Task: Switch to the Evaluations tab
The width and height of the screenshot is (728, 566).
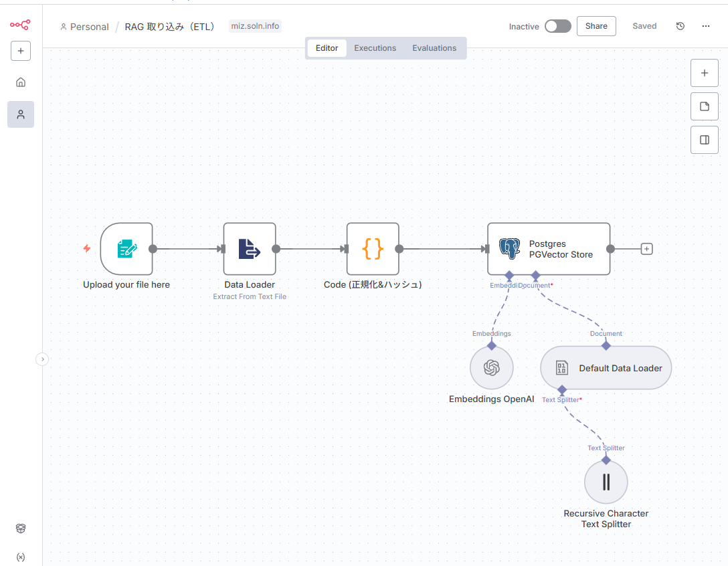Action: pos(434,48)
